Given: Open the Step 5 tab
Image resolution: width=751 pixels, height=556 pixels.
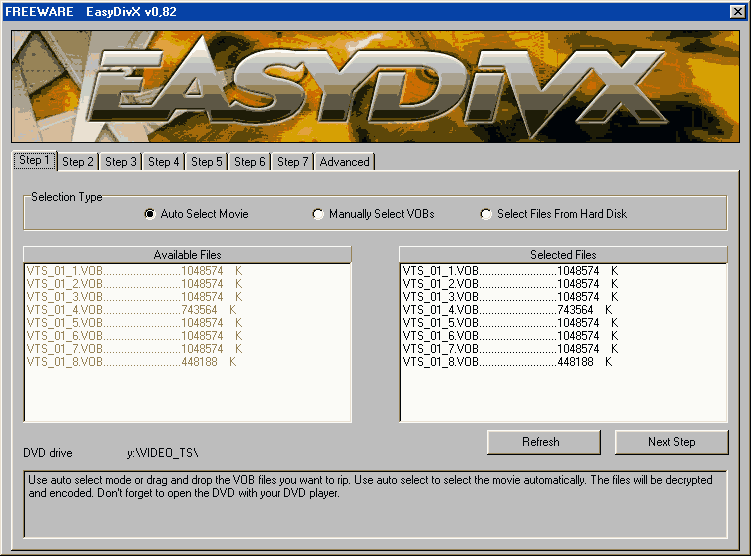Looking at the screenshot, I should (x=206, y=162).
